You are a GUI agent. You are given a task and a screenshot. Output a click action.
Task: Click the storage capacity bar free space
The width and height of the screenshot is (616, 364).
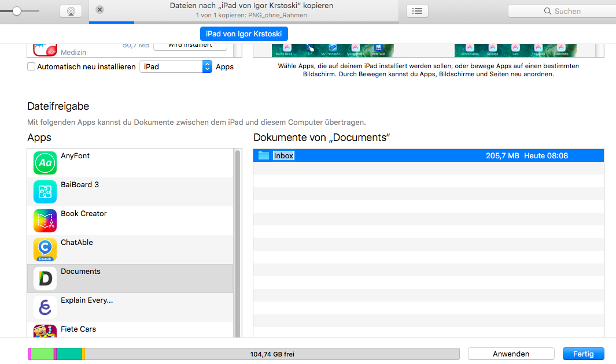coord(272,354)
